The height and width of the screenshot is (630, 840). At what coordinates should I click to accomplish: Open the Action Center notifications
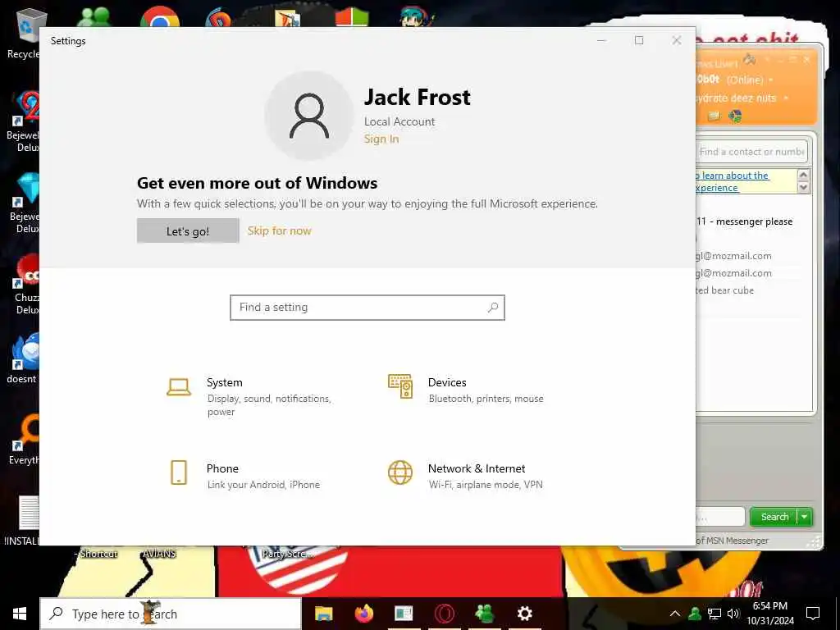click(x=813, y=614)
